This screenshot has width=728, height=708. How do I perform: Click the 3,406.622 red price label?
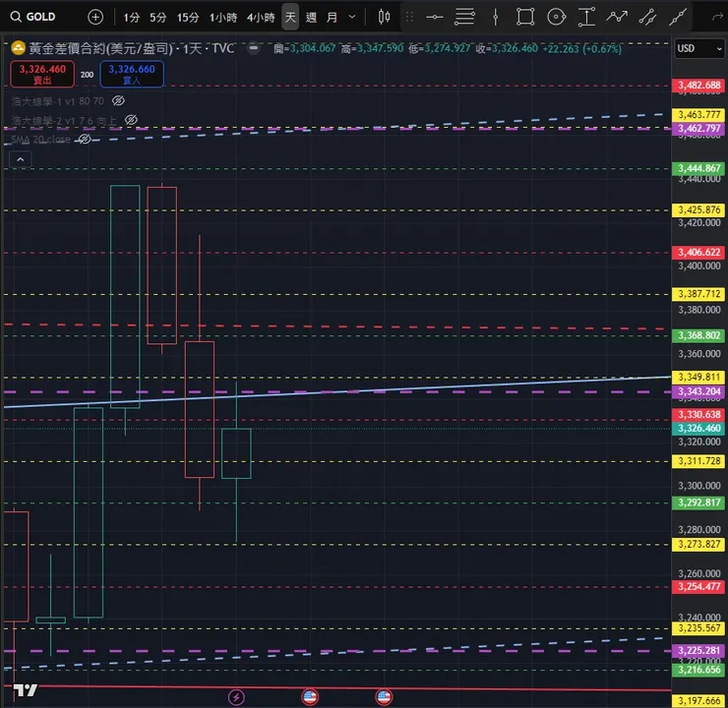click(x=698, y=253)
